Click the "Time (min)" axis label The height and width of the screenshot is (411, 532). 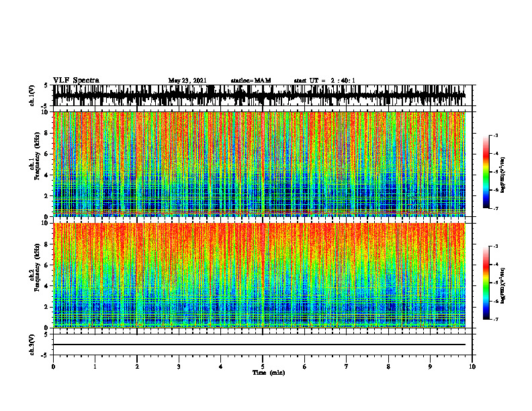click(x=269, y=373)
